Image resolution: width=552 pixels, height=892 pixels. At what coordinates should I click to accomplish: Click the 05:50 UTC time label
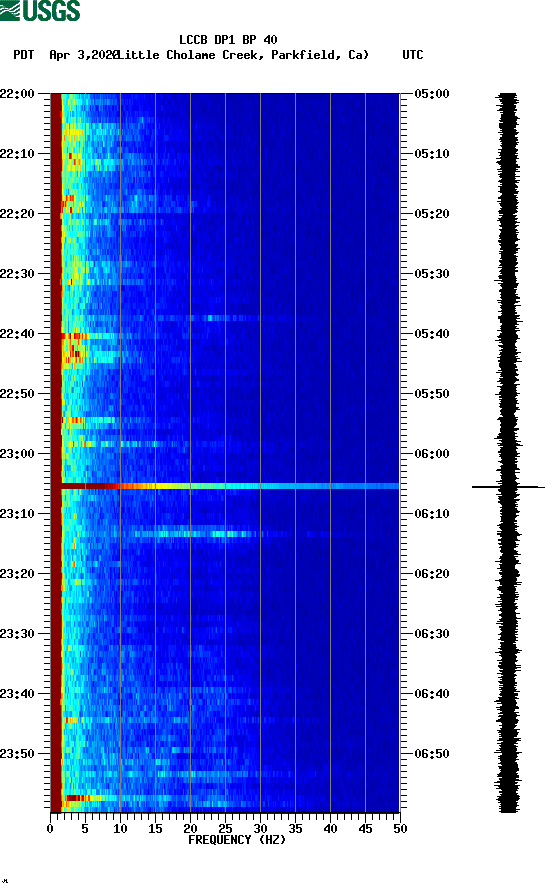(x=432, y=394)
